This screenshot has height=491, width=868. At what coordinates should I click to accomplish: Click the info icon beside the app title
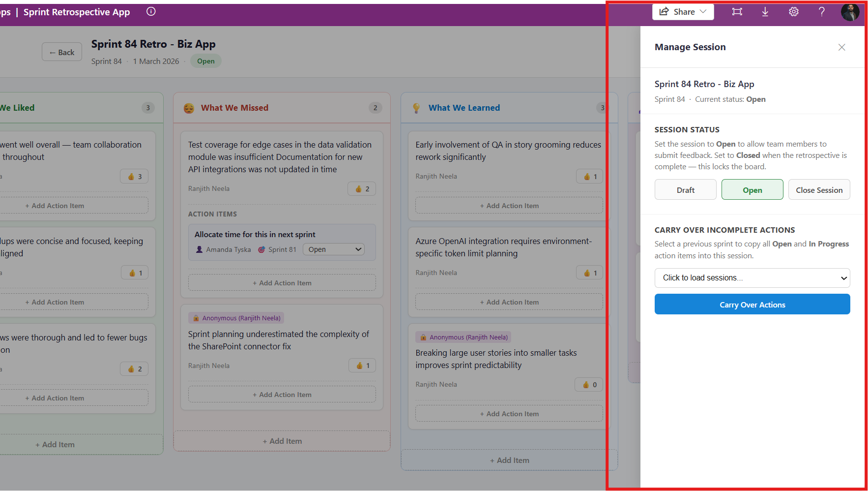[150, 11]
